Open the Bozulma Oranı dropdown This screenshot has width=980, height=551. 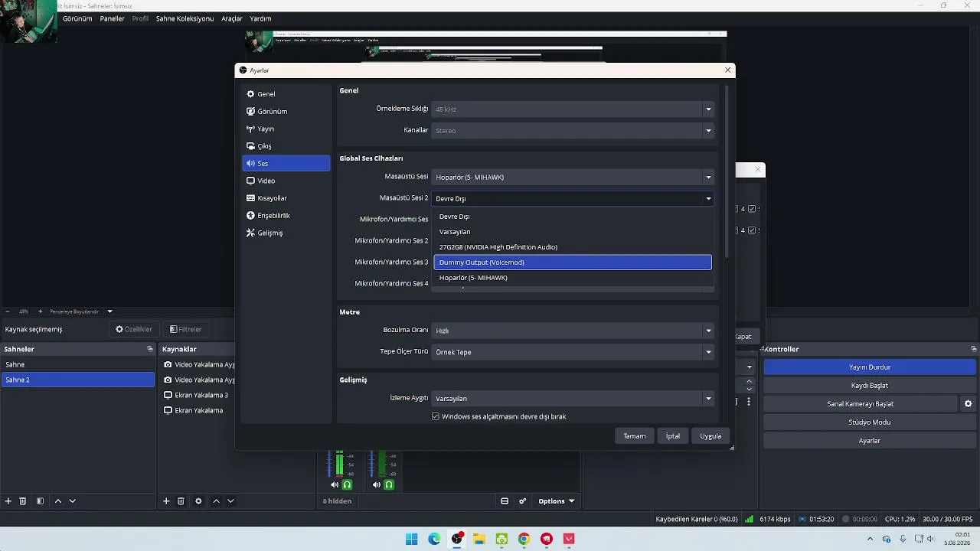coord(573,331)
